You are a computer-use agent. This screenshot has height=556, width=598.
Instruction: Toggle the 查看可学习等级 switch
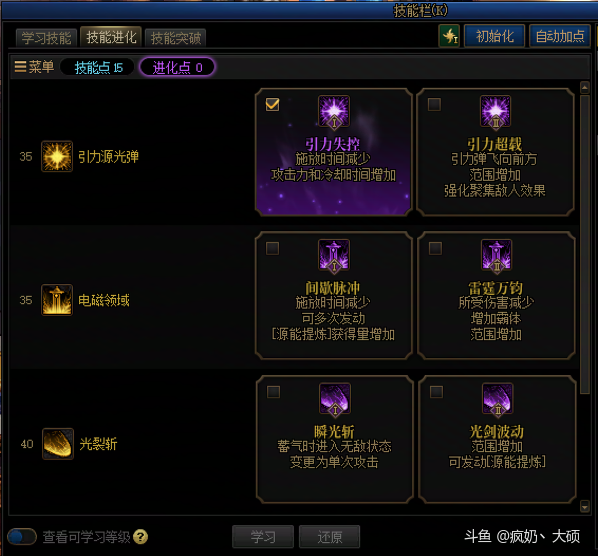click(22, 537)
